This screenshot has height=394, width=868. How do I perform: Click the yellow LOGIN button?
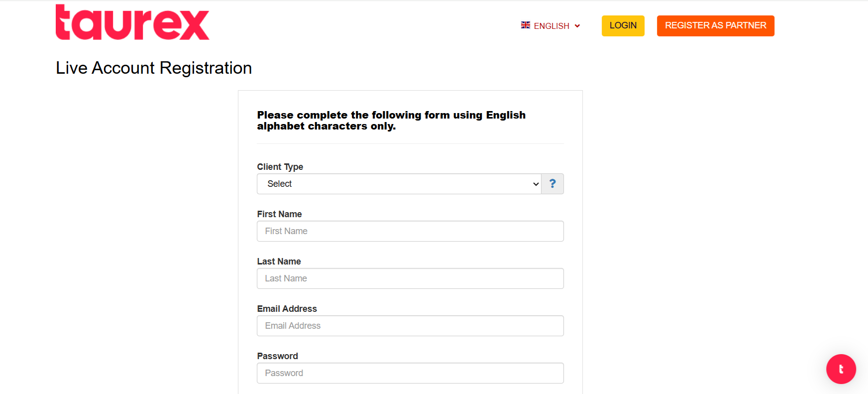point(623,25)
